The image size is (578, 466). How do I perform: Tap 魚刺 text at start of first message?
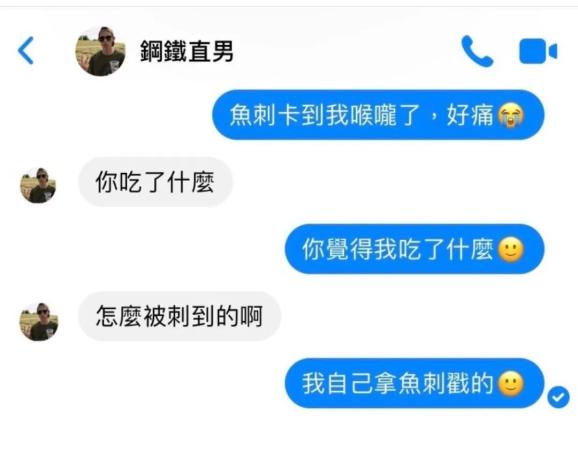253,115
